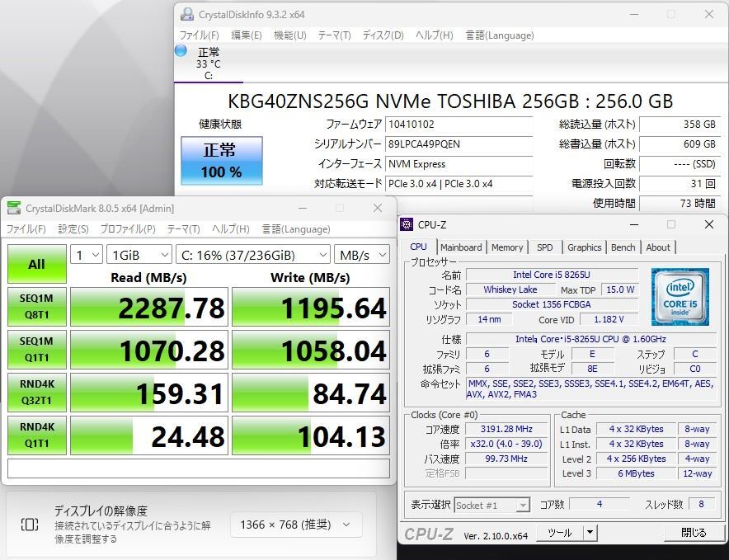The width and height of the screenshot is (729, 560).
Task: Open Profile menu (プロファイル) in CrystalDiskMark
Action: click(128, 228)
